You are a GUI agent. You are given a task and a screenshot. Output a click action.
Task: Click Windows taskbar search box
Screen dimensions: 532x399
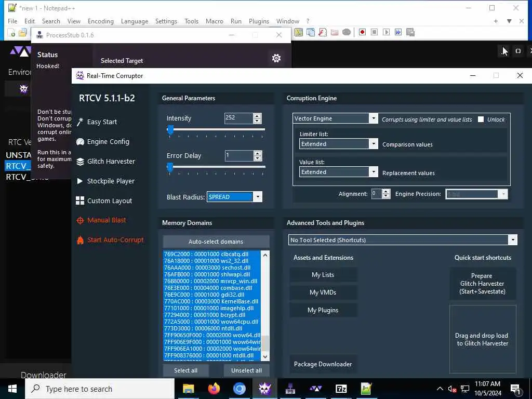[x=100, y=389]
